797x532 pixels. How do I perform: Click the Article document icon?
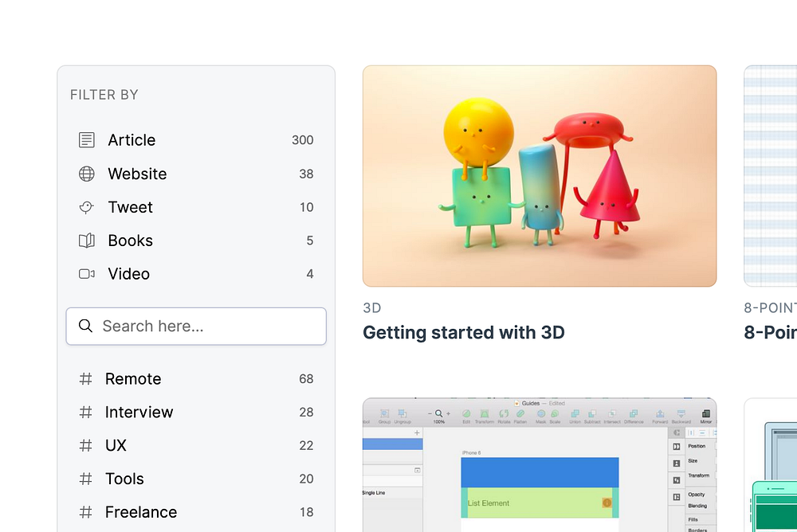[x=86, y=139]
